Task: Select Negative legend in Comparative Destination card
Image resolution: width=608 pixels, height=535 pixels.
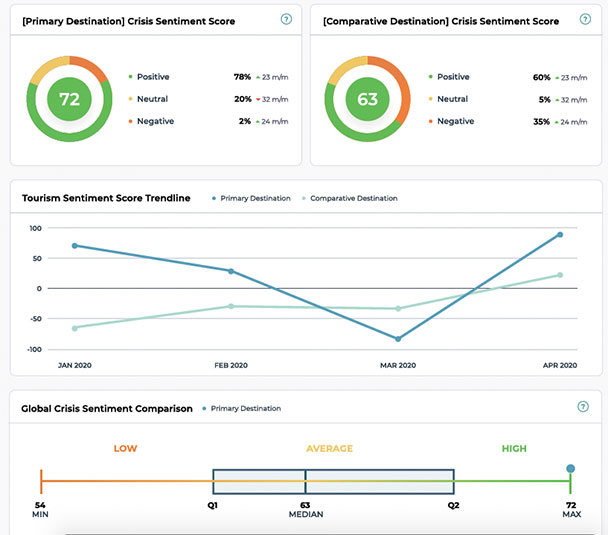Action: click(455, 121)
